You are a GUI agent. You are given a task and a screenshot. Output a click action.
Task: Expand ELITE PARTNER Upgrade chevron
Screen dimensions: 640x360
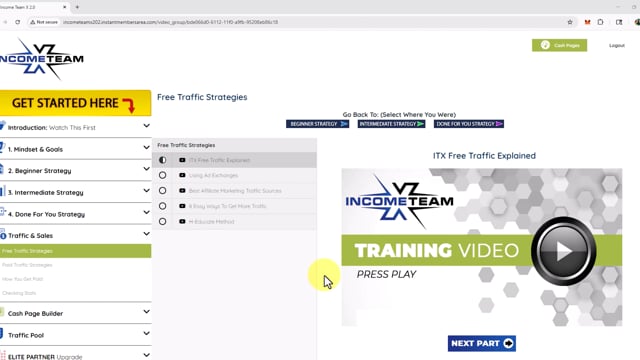click(x=146, y=355)
